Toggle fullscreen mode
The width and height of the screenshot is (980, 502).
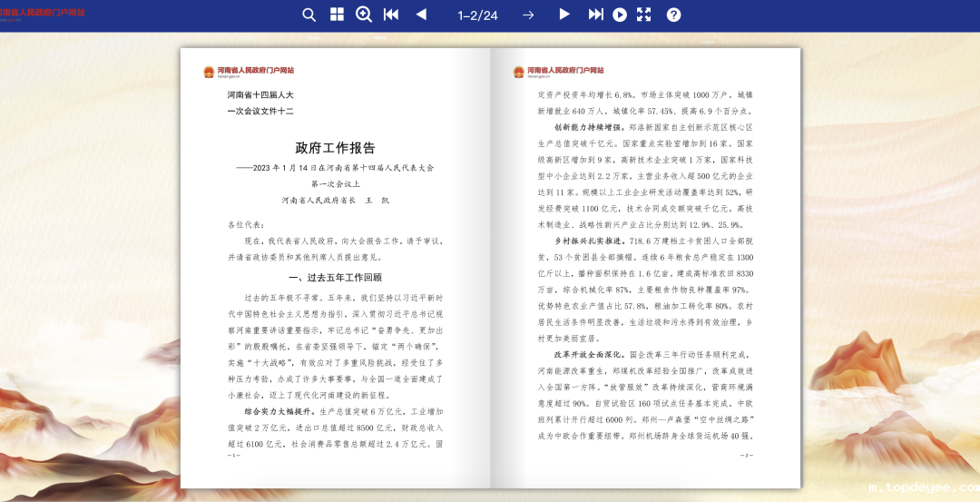click(644, 15)
